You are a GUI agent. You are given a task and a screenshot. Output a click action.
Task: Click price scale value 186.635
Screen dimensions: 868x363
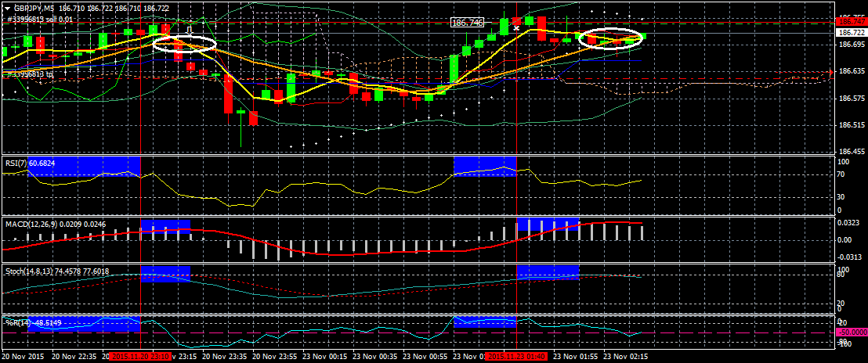click(852, 72)
